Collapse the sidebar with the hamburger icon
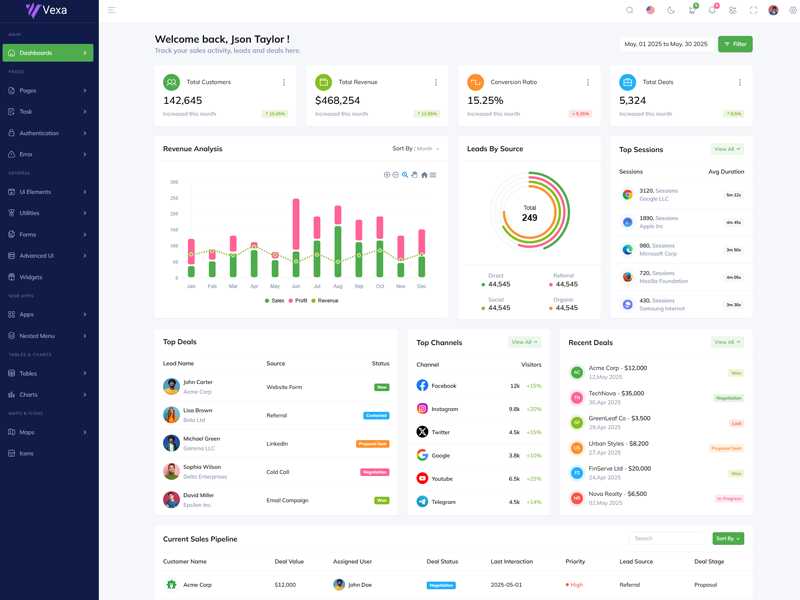Viewport: 800px width, 600px height. (111, 10)
